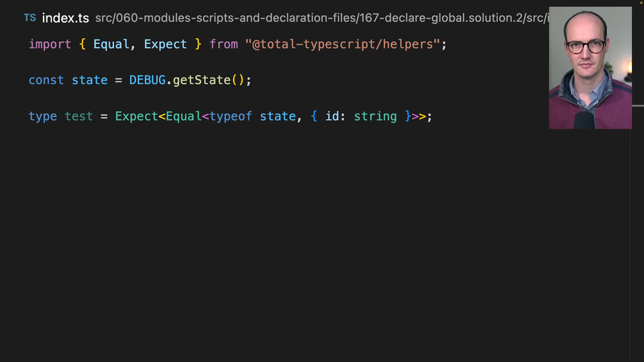This screenshot has height=362, width=644.
Task: Click the test type alias name
Action: [78, 116]
